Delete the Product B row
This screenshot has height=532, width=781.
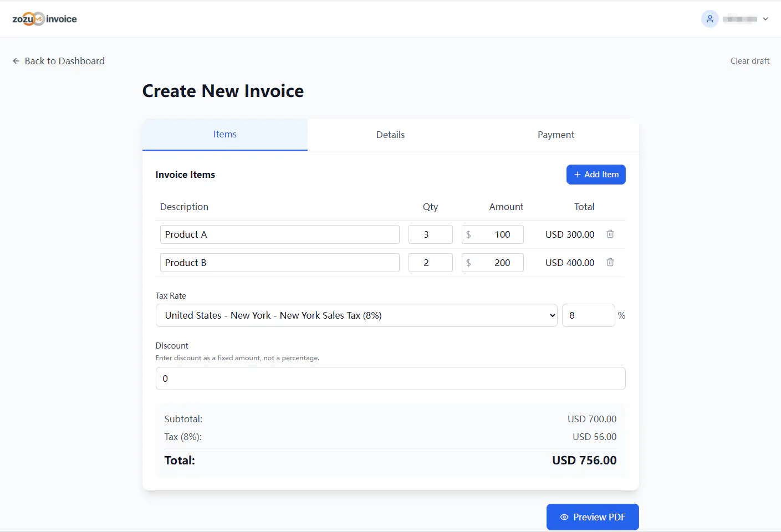[x=610, y=262]
